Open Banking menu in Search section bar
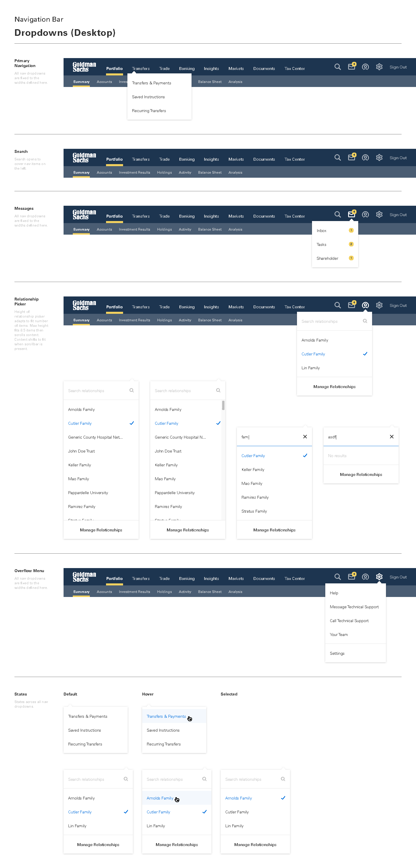This screenshot has height=868, width=416. tap(187, 159)
